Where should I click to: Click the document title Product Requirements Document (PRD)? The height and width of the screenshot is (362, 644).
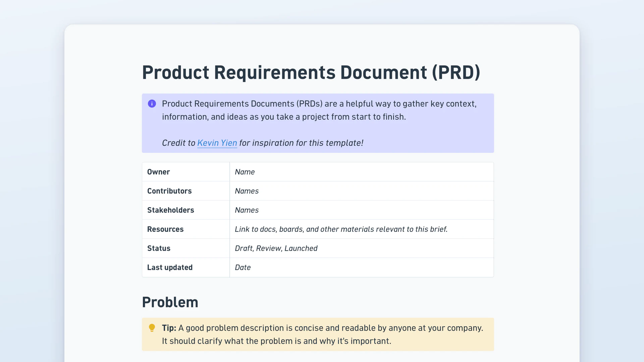click(311, 72)
